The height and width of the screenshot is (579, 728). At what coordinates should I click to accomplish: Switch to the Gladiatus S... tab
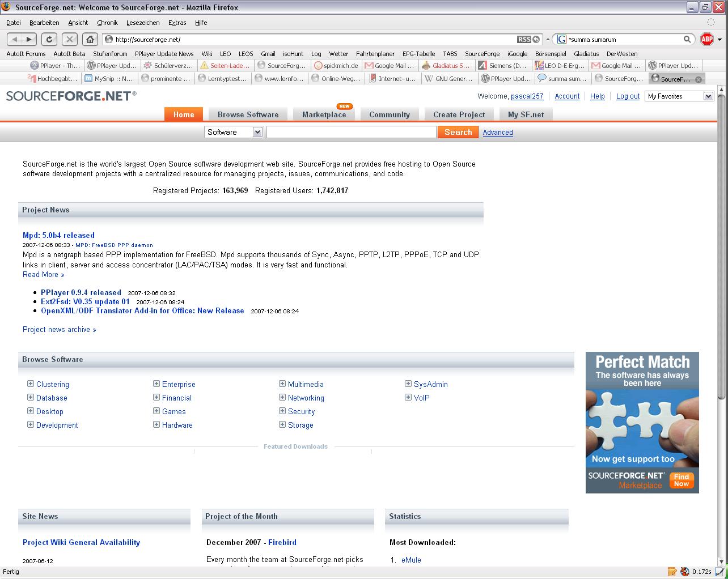click(446, 66)
